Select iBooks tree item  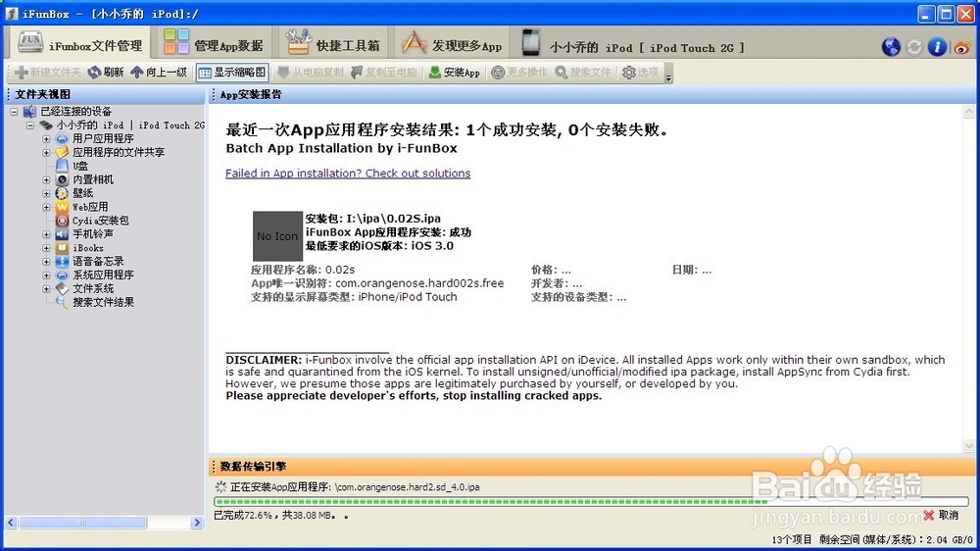pos(87,248)
